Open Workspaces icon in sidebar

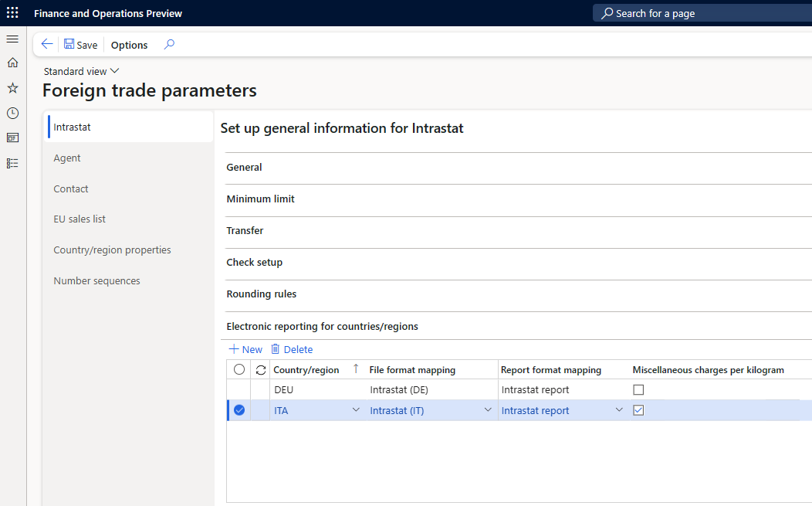(x=12, y=138)
